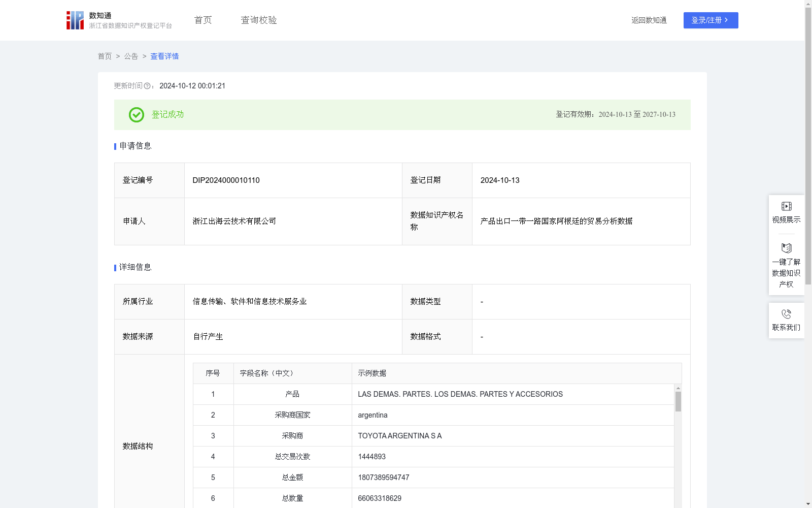The width and height of the screenshot is (812, 508).
Task: Click the page scrollbar down arrow
Action: click(808, 504)
